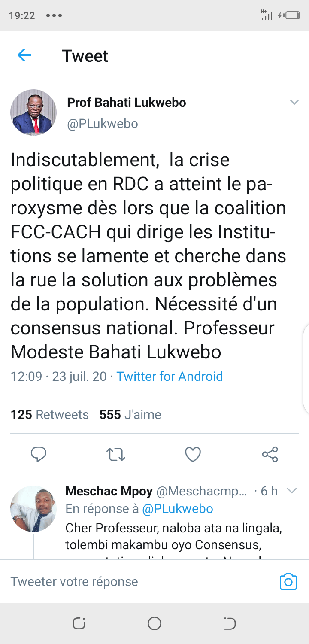Image resolution: width=309 pixels, height=644 pixels.
Task: Open the @PLukwebo link in the reply
Action: (x=177, y=509)
